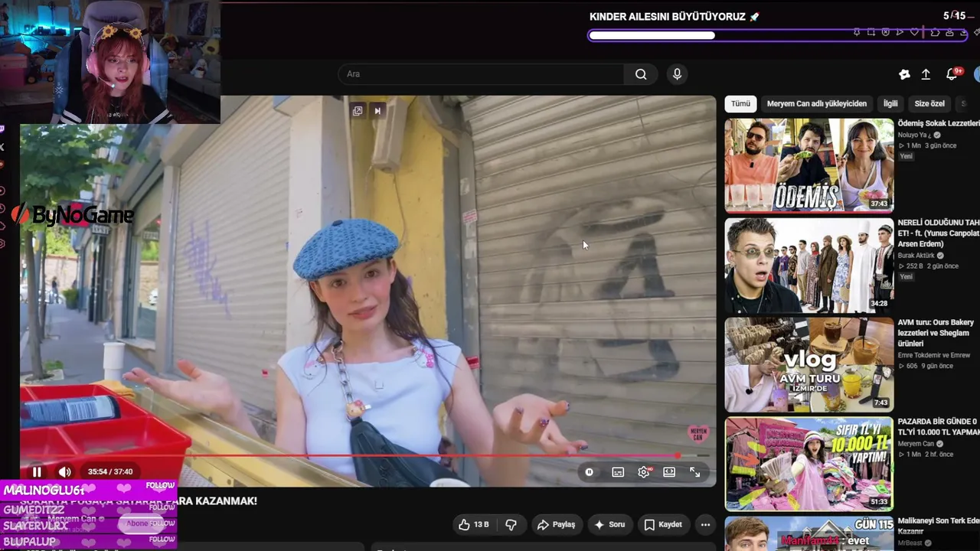Dislike the video with thumbs down
The height and width of the screenshot is (551, 980).
click(x=511, y=525)
